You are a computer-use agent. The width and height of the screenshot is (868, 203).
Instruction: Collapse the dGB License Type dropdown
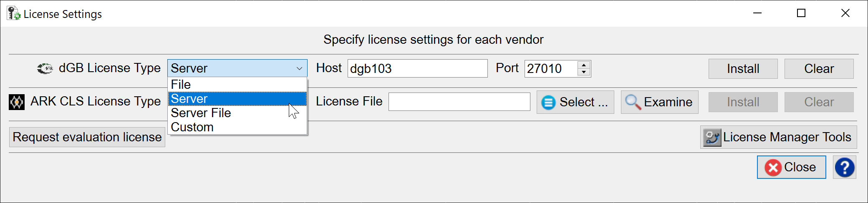click(299, 68)
